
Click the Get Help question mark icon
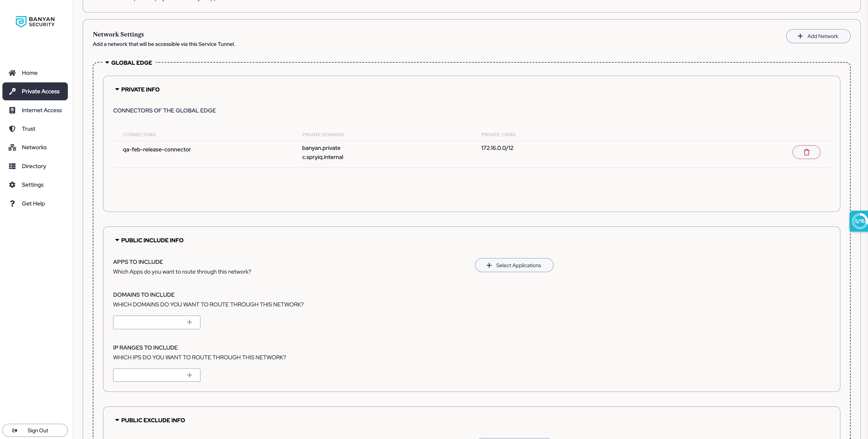coord(12,203)
